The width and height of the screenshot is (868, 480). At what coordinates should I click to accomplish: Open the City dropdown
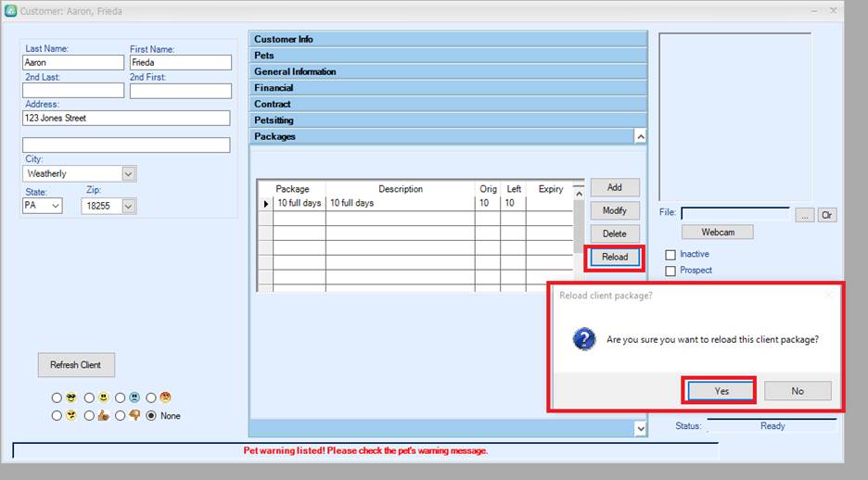128,173
